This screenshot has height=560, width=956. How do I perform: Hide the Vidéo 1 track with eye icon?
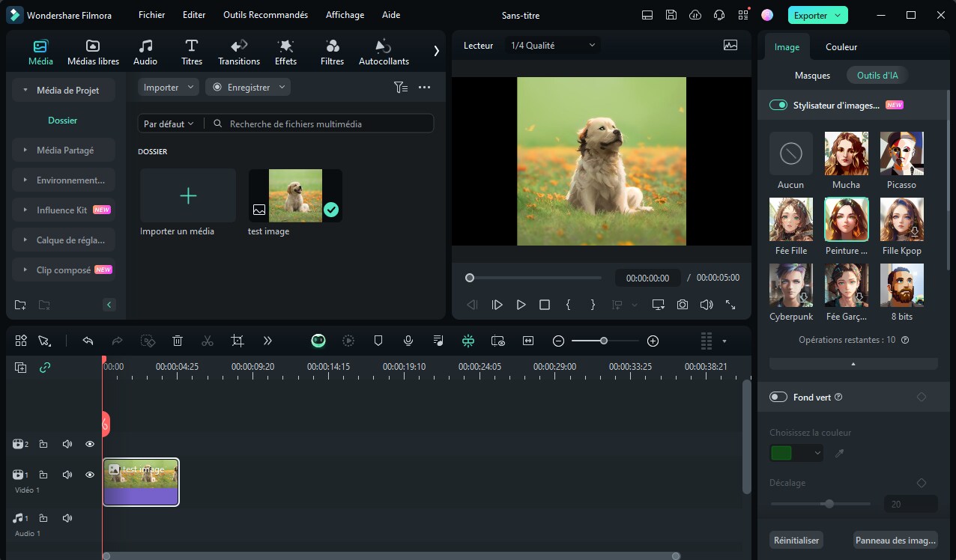[90, 475]
